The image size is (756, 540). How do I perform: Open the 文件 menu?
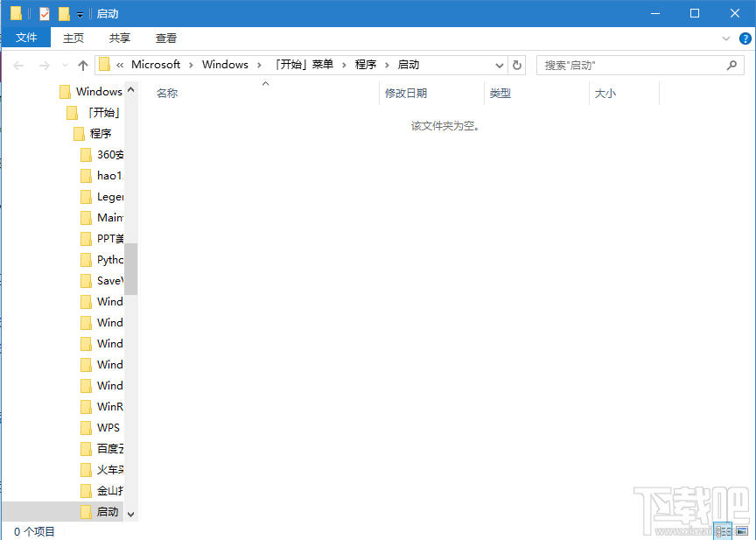26,38
